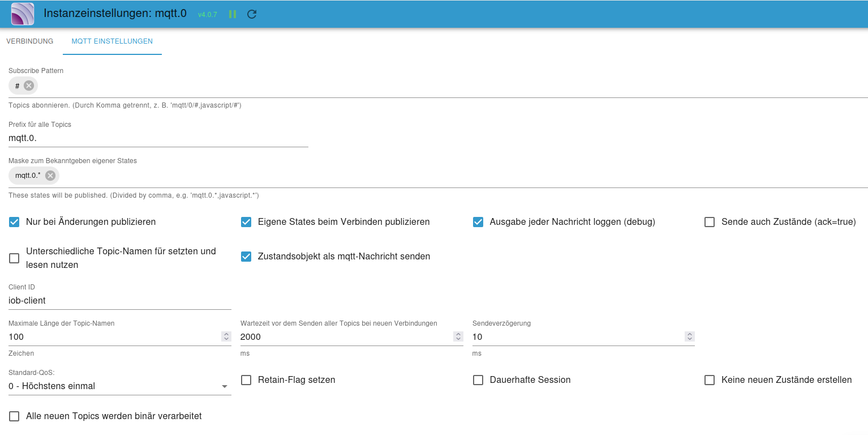This screenshot has width=868, height=435.
Task: Click the '#' chip label
Action: click(x=18, y=86)
